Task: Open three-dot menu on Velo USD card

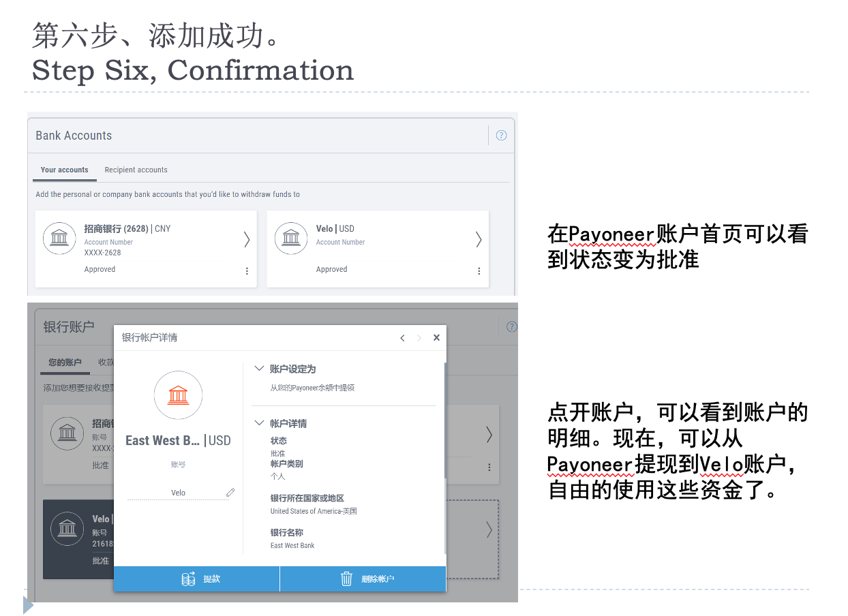Action: (x=479, y=271)
